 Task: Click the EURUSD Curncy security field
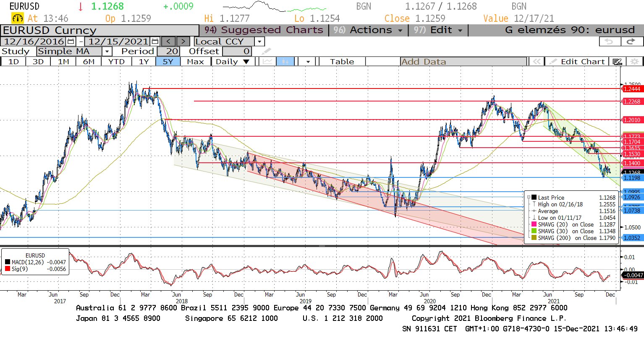[99, 31]
